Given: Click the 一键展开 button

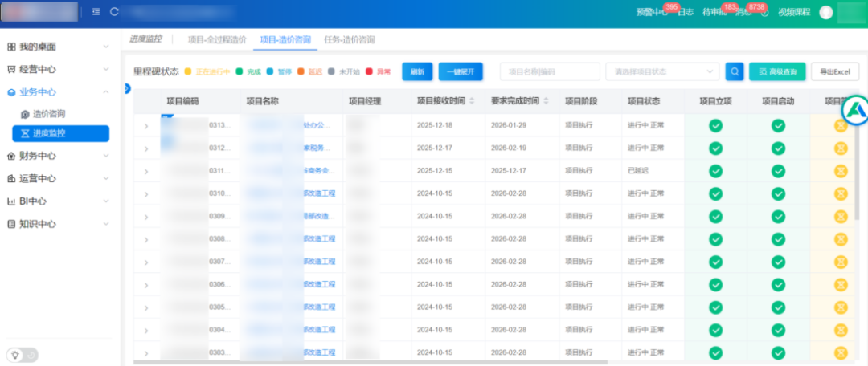Looking at the screenshot, I should click(461, 71).
